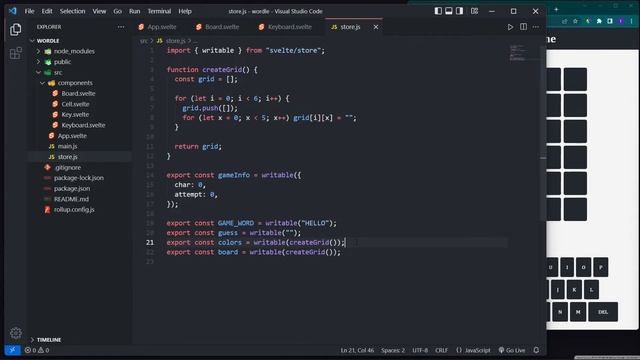Open the Terminal menu

tap(159, 11)
